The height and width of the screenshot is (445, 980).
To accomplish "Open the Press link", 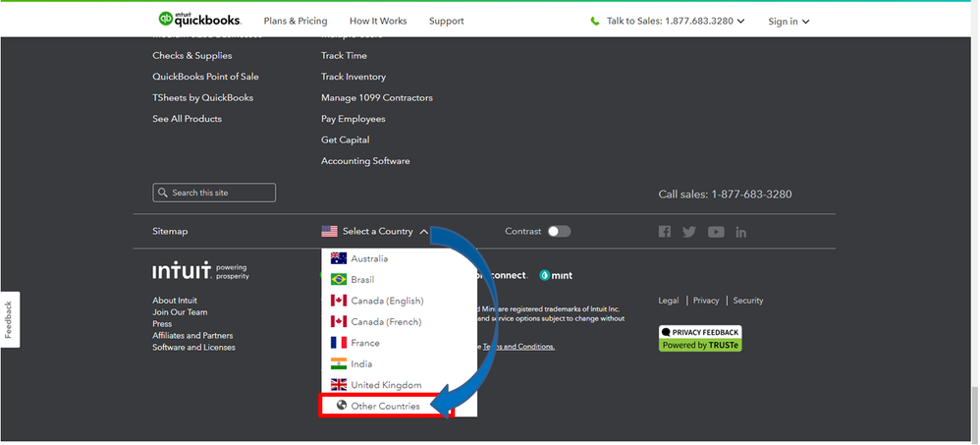I will pyautogui.click(x=162, y=324).
